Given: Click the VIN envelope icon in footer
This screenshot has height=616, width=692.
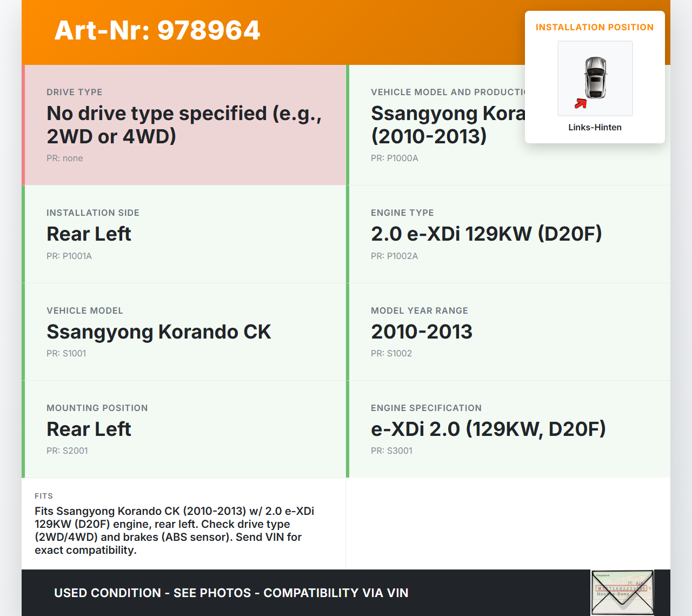Looking at the screenshot, I should [x=622, y=592].
